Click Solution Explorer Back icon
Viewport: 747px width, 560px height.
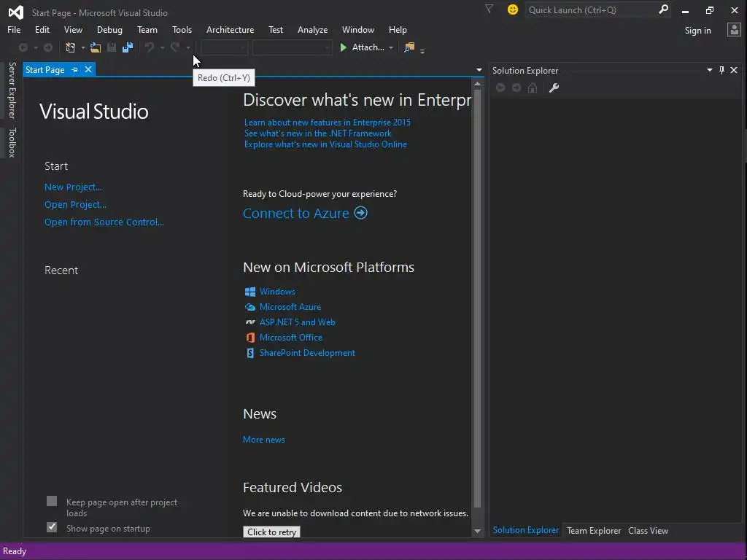[x=500, y=87]
